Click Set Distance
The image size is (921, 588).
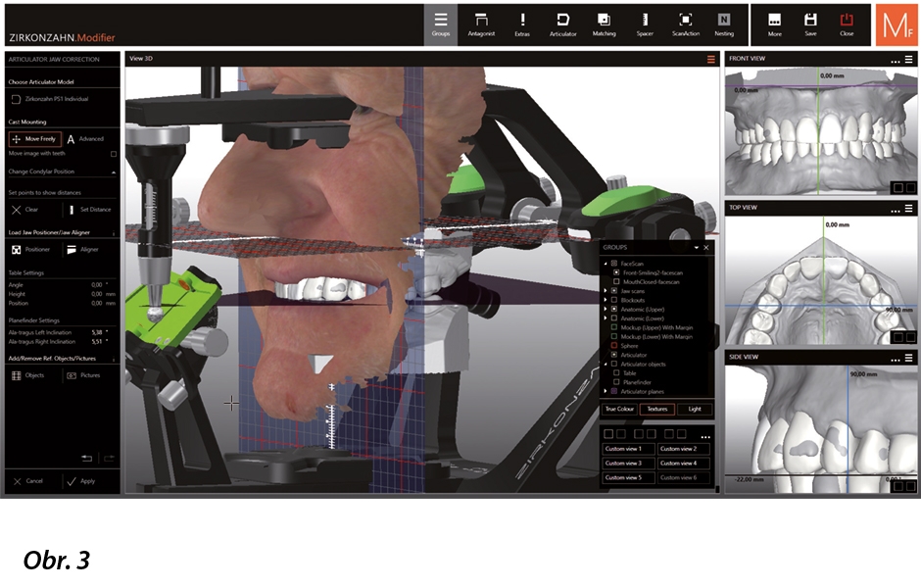click(x=89, y=210)
